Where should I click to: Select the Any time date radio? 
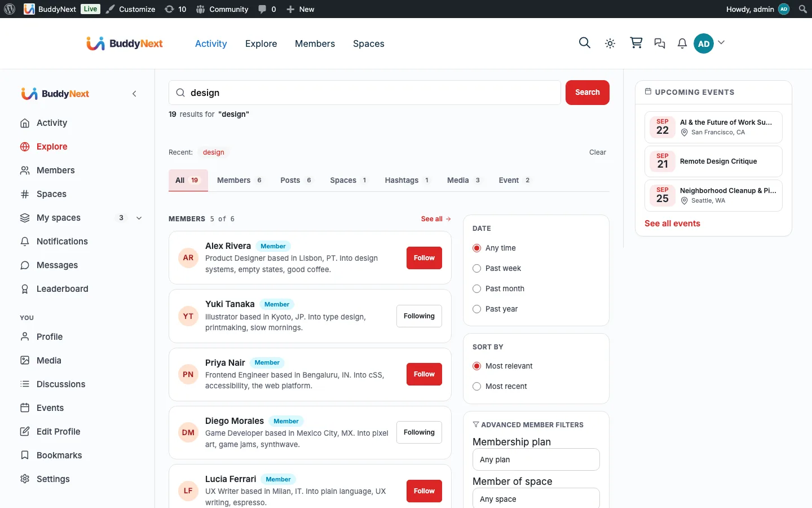click(476, 248)
